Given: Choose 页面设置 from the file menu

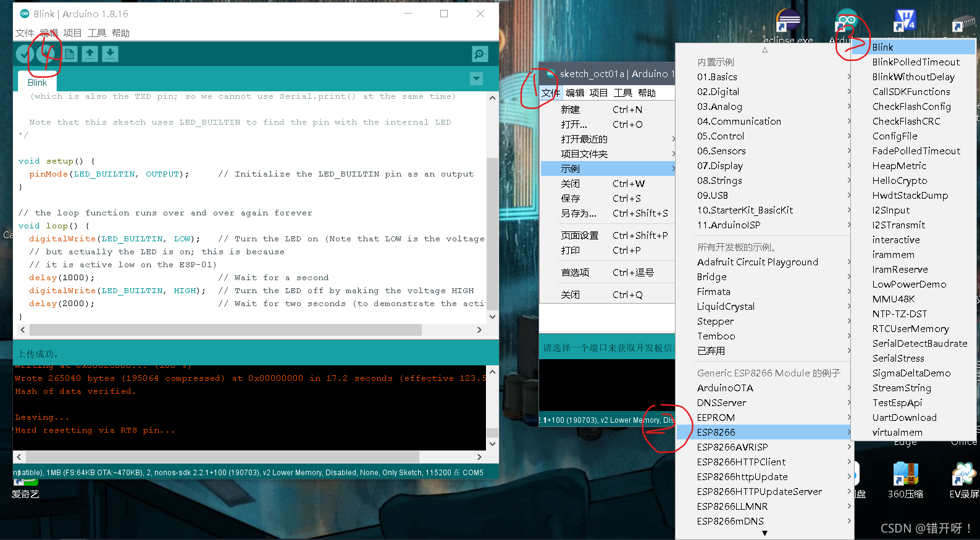Looking at the screenshot, I should click(608, 235).
